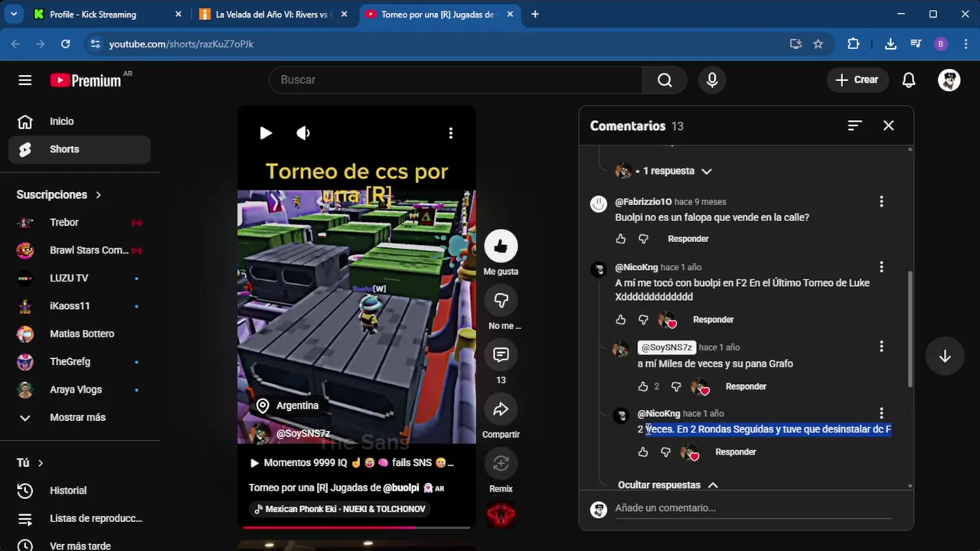This screenshot has height=551, width=980.
Task: Open options for Fabrizzio10's comment
Action: (x=881, y=201)
